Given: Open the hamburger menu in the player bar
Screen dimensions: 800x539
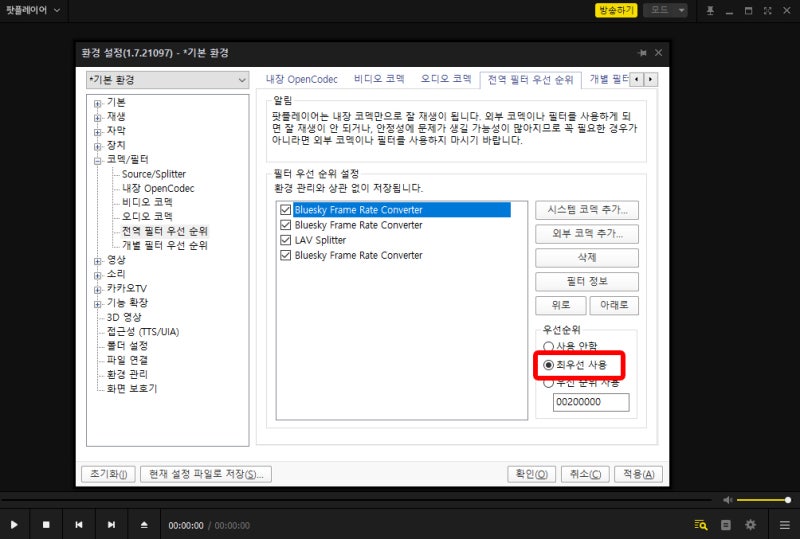Looking at the screenshot, I should click(785, 525).
